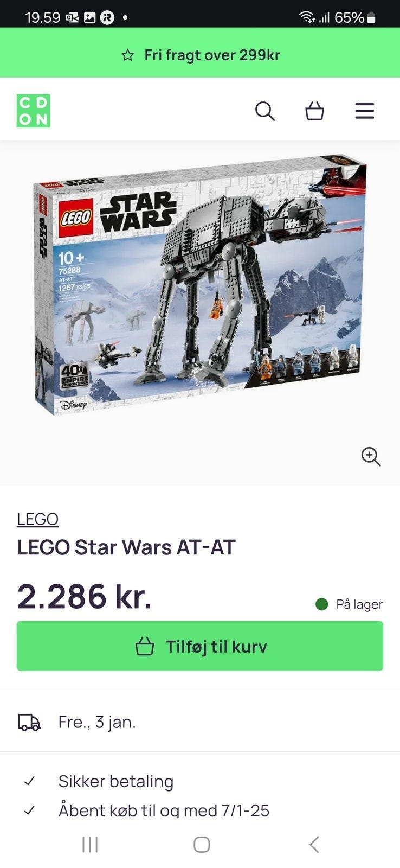Open the search magnifier icon
This screenshot has width=400, height=868.
click(x=264, y=111)
